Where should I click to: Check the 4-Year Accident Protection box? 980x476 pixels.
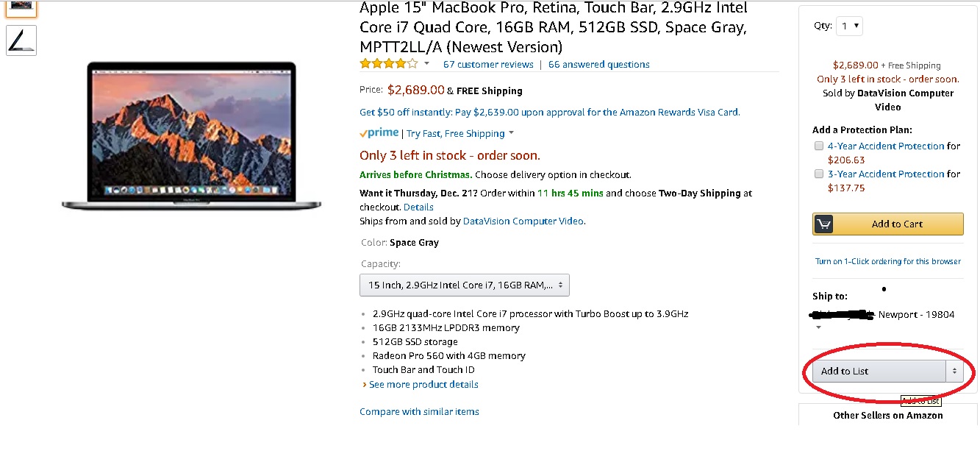tap(819, 146)
